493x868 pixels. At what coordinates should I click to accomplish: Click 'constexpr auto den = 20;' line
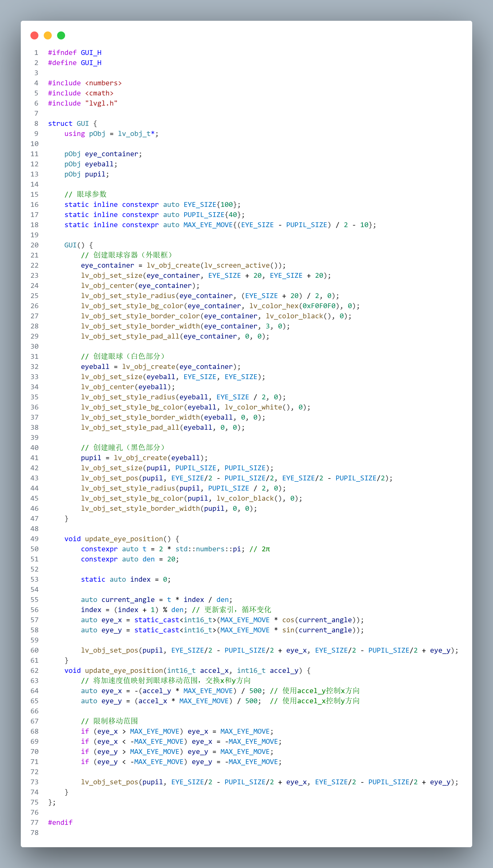[130, 560]
